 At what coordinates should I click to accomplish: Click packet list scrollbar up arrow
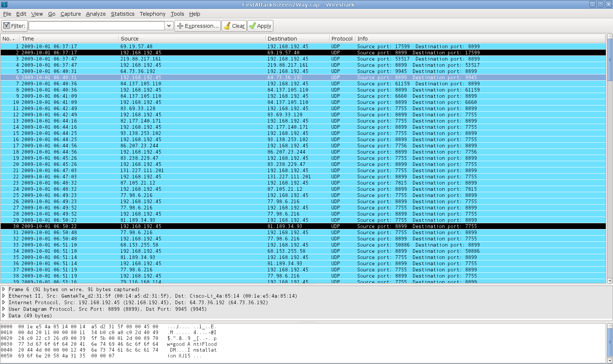click(x=609, y=36)
